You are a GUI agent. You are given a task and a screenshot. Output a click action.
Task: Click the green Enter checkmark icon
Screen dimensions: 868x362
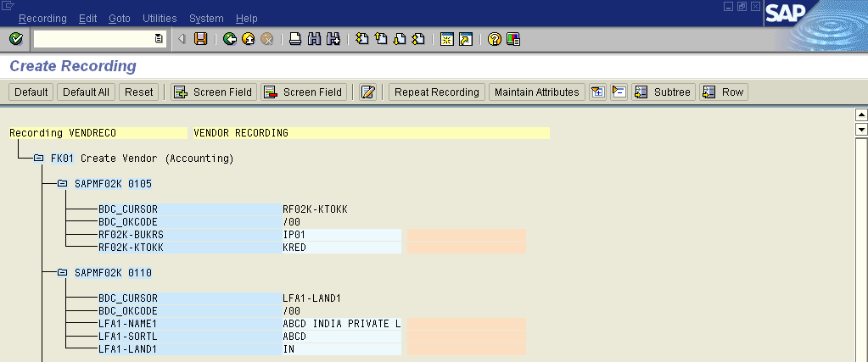(15, 39)
